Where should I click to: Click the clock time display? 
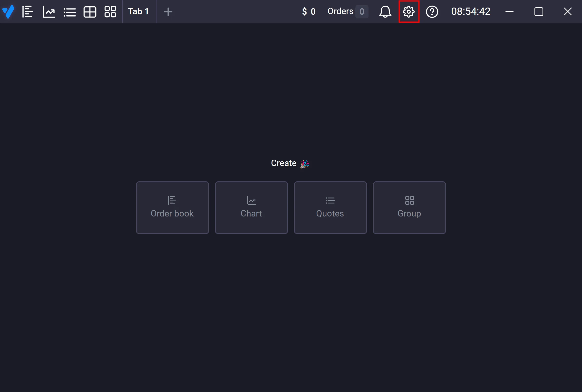coord(471,11)
